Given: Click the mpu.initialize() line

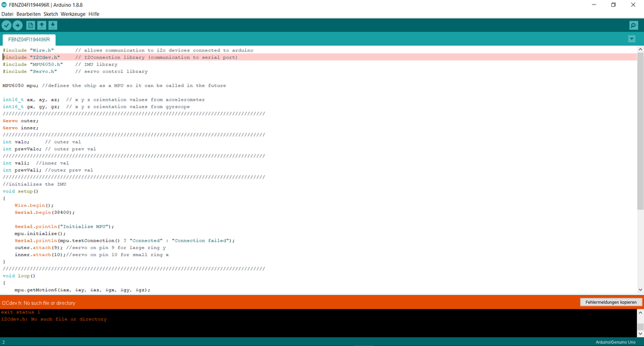Looking at the screenshot, I should click(40, 234).
